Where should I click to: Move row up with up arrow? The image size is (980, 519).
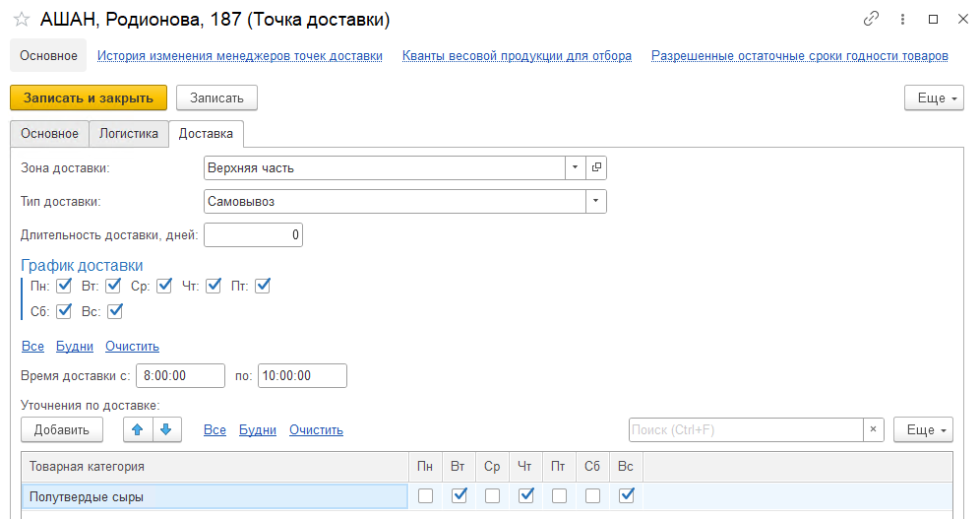138,429
